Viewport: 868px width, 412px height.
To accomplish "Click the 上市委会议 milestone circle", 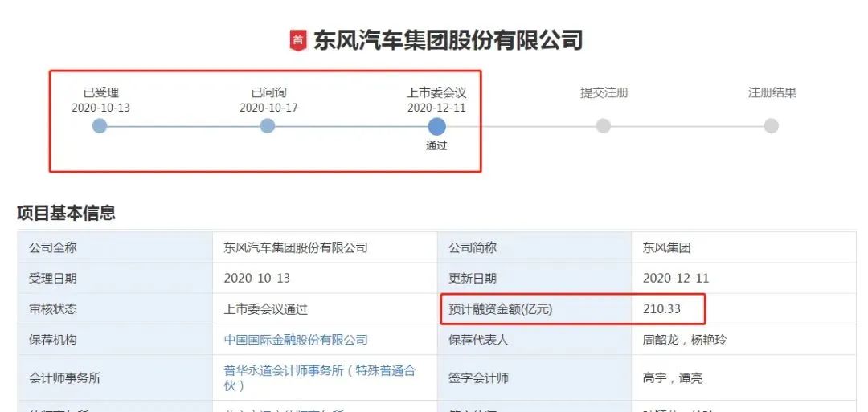I will (x=436, y=127).
